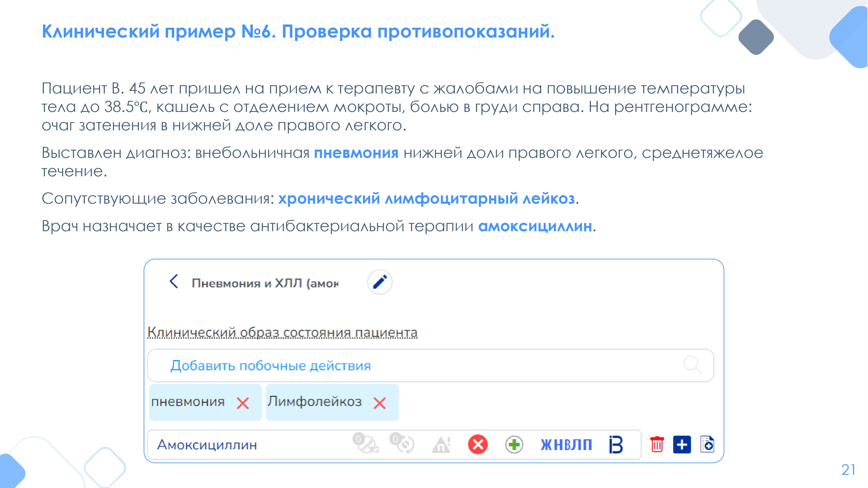Open Клинический образ состояния пациента link
The width and height of the screenshot is (868, 488).
point(282,332)
